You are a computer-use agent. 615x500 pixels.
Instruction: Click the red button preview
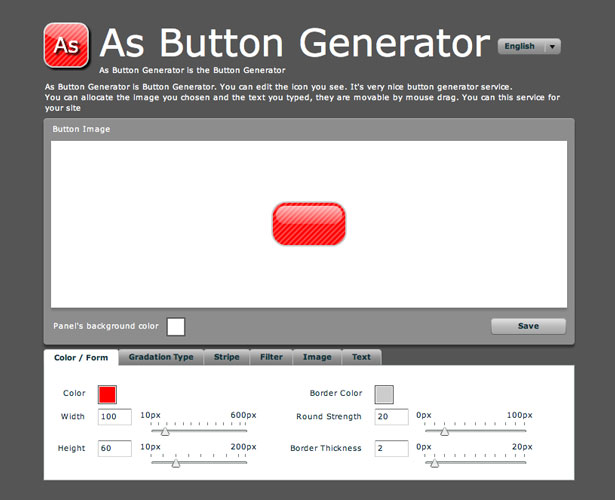coord(309,224)
